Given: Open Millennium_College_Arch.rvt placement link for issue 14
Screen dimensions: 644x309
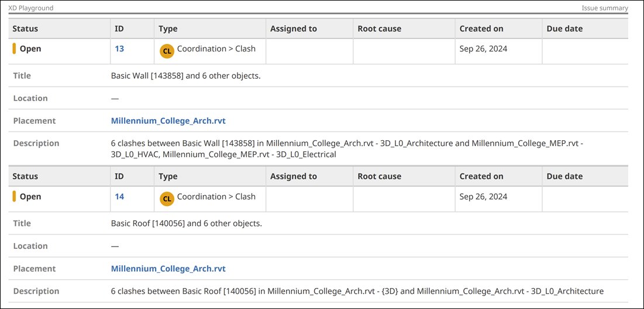Looking at the screenshot, I should click(x=168, y=269).
